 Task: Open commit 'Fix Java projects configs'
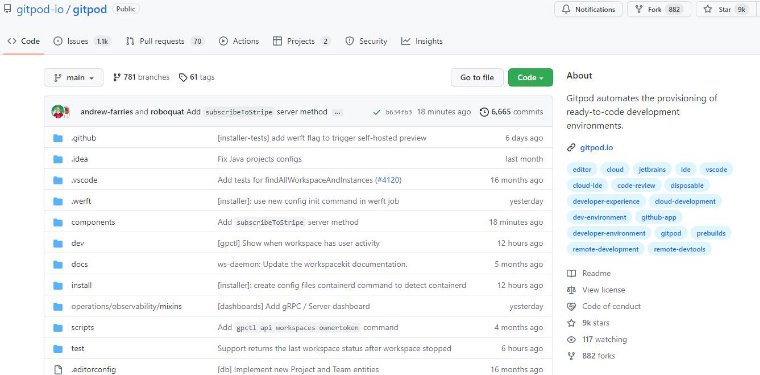point(260,159)
